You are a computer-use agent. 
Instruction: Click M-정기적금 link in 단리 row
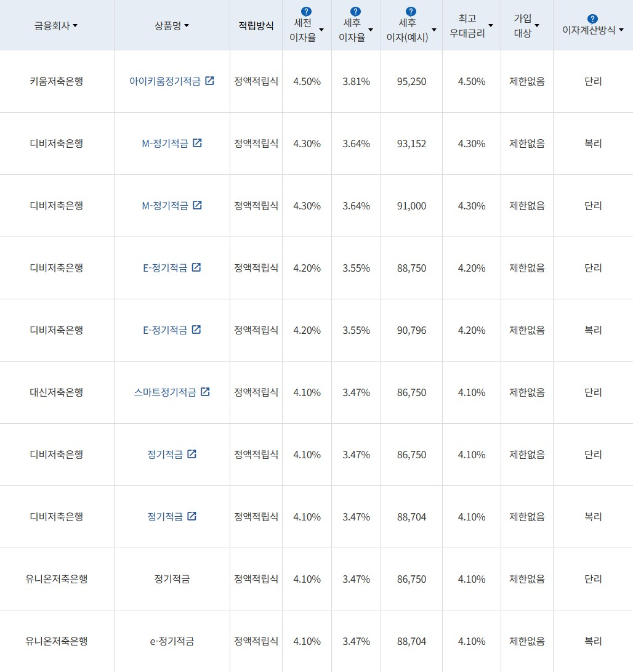click(x=165, y=206)
